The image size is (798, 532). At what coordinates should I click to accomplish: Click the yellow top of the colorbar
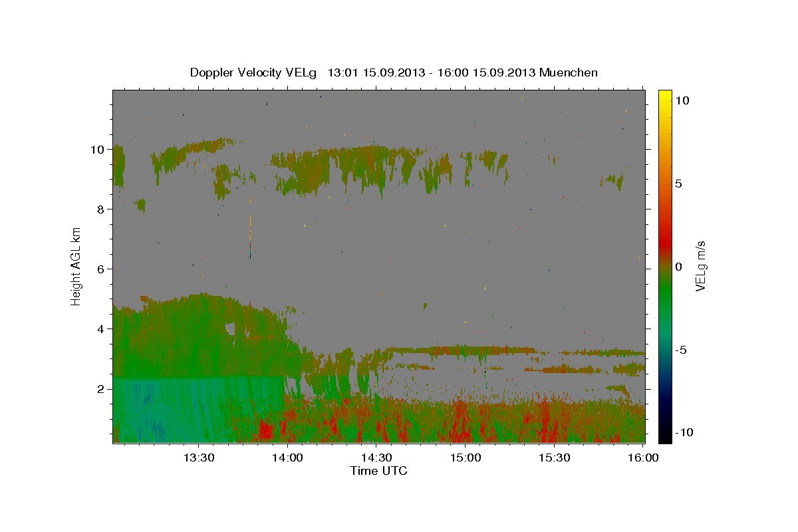tap(664, 96)
